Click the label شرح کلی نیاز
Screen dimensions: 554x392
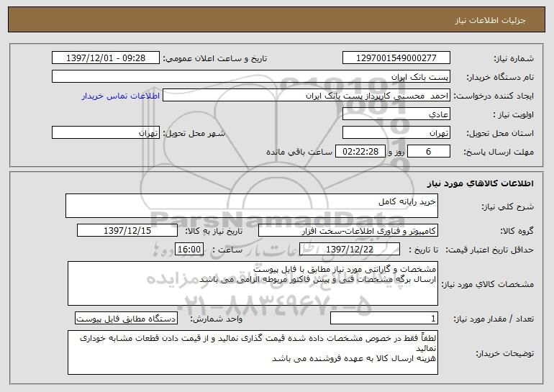click(508, 206)
